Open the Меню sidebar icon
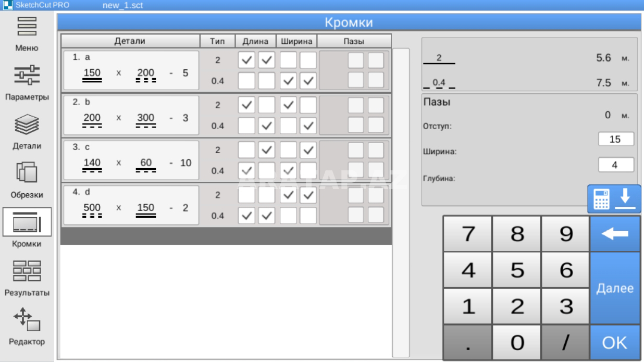Screen dimensions: 644x362 27,27
